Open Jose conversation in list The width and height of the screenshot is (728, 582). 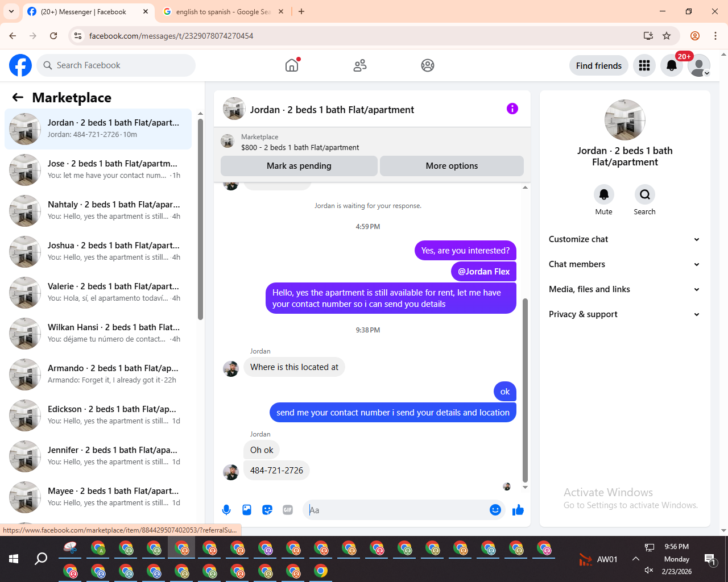tap(98, 169)
